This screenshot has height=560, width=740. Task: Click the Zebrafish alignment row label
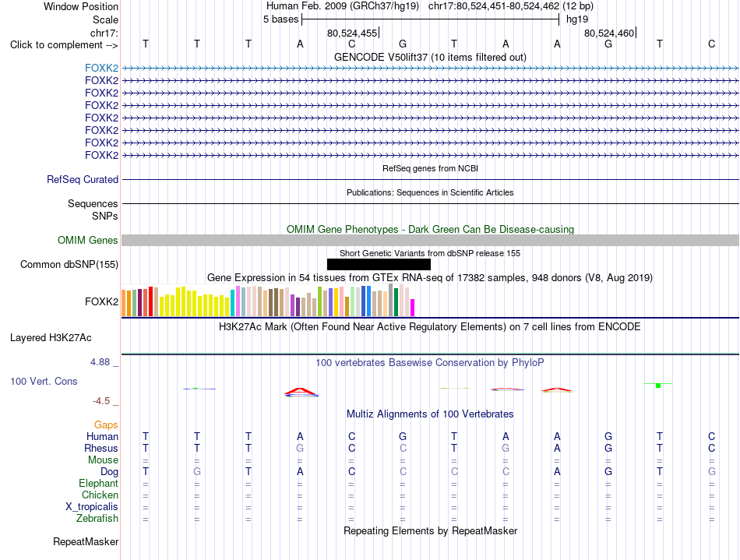pos(97,518)
